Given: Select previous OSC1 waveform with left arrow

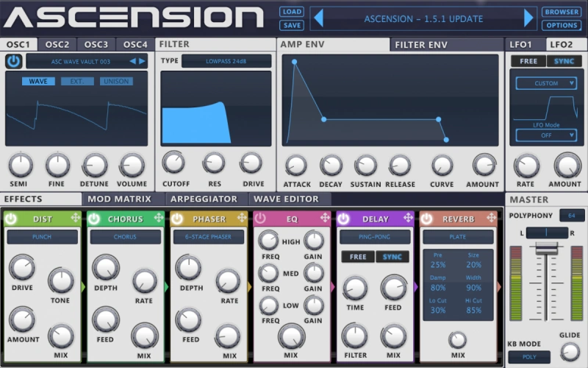Looking at the screenshot, I should pyautogui.click(x=132, y=61).
